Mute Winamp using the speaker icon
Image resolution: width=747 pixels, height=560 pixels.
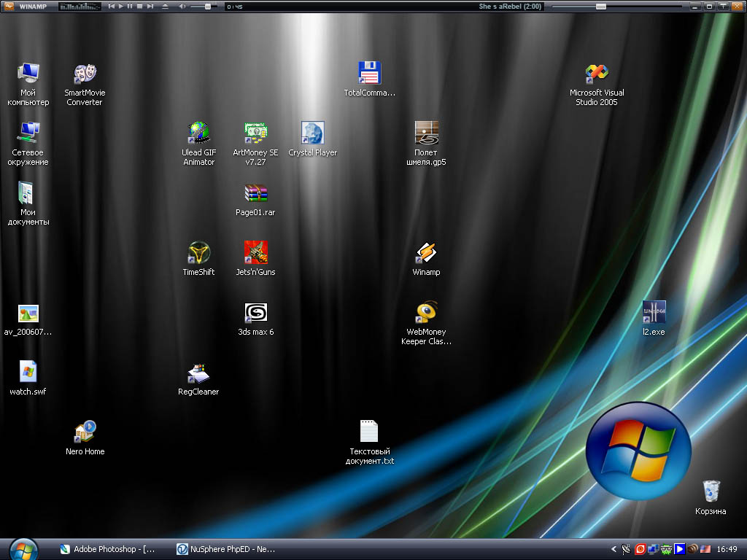(182, 6)
